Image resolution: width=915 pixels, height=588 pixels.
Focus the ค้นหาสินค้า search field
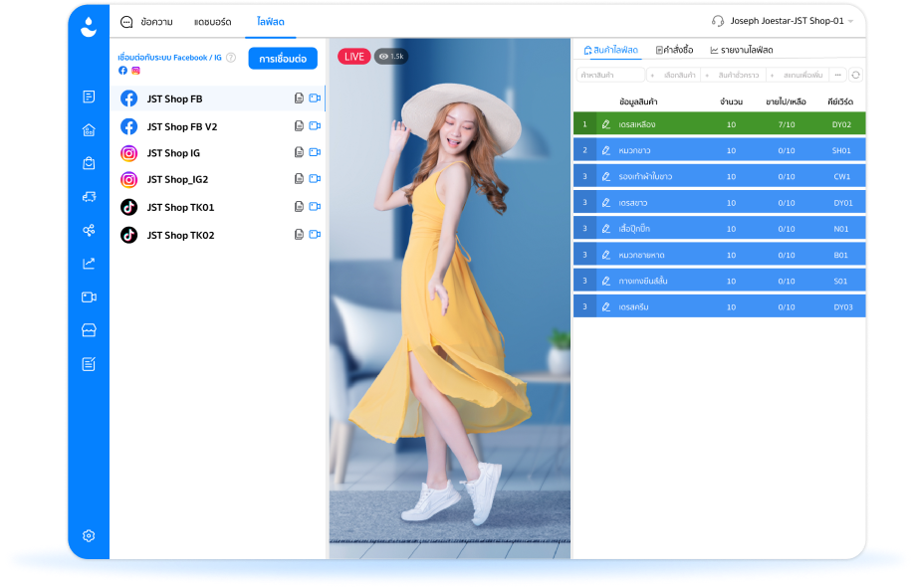[610, 75]
